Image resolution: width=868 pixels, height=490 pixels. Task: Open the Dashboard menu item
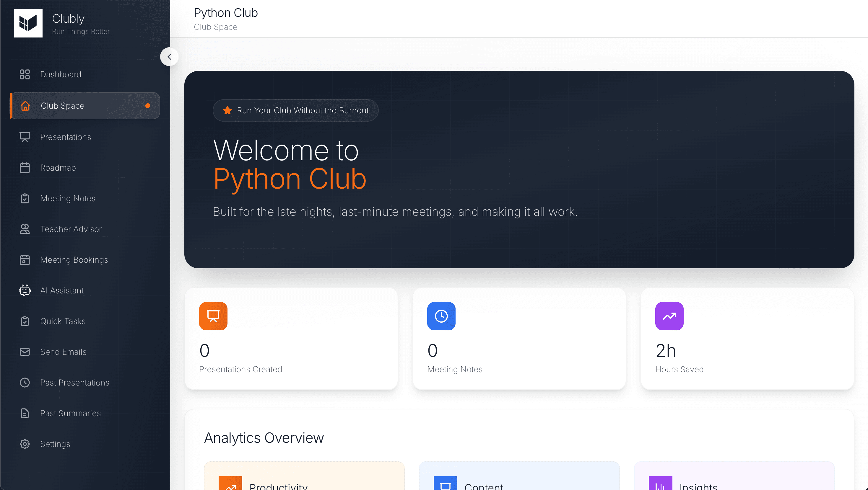[61, 74]
